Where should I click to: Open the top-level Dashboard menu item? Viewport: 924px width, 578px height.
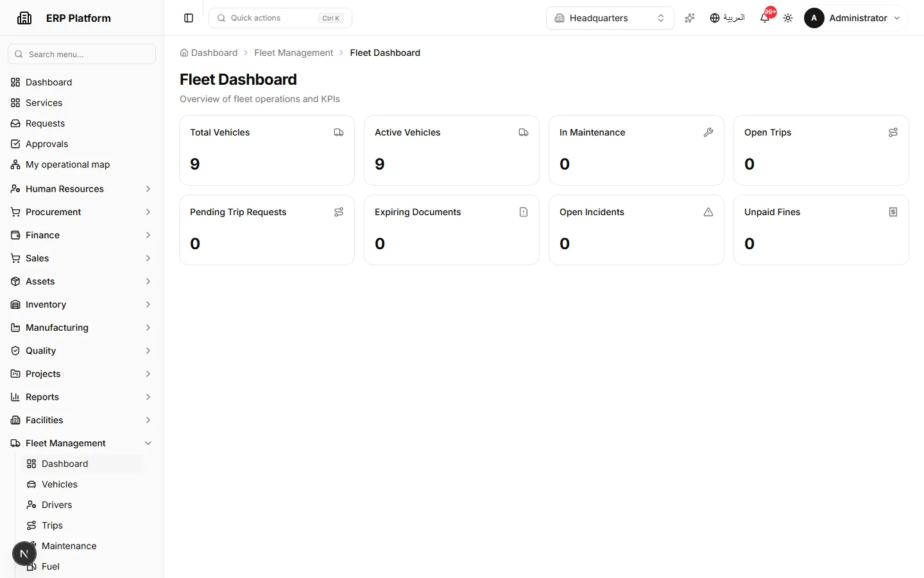point(81,82)
